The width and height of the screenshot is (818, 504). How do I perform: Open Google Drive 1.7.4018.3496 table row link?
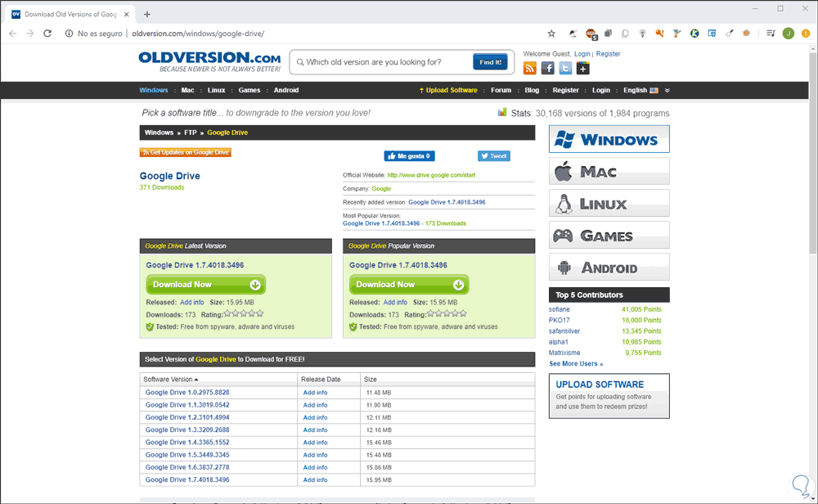pos(187,480)
